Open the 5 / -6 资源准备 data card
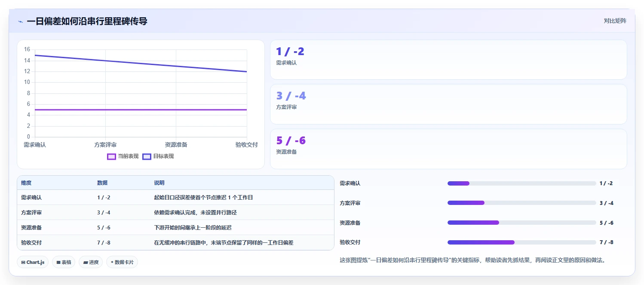This screenshot has height=285, width=644. (448, 149)
